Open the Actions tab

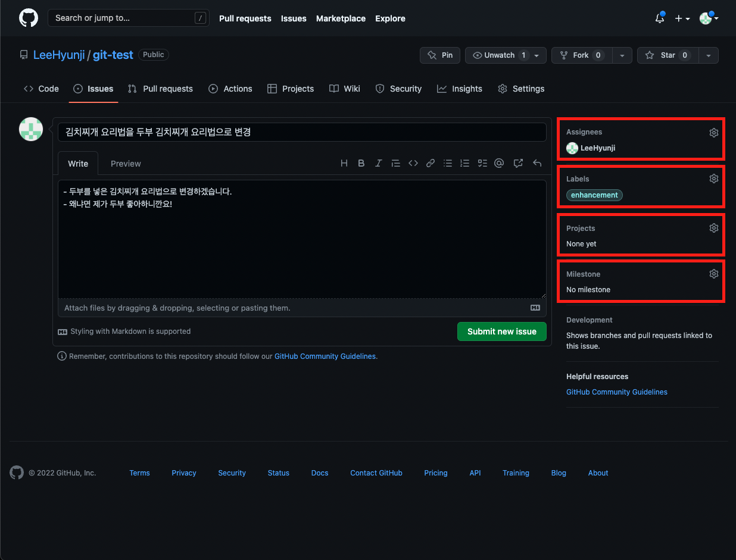[x=230, y=89]
